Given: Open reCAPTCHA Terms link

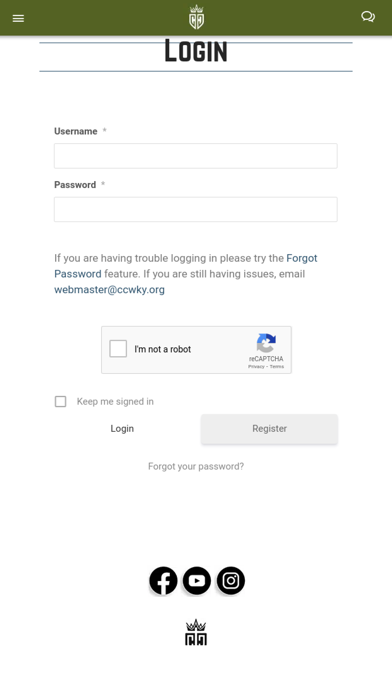Looking at the screenshot, I should click(x=277, y=367).
